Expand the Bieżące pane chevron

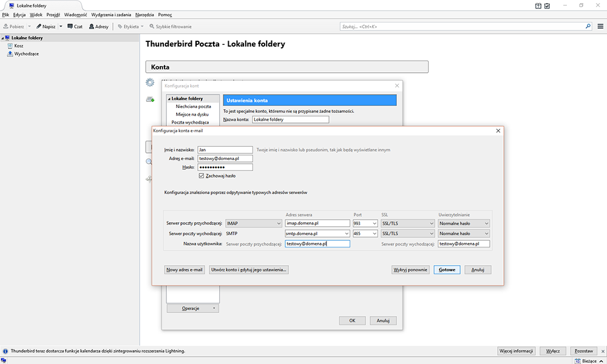coord(601,361)
